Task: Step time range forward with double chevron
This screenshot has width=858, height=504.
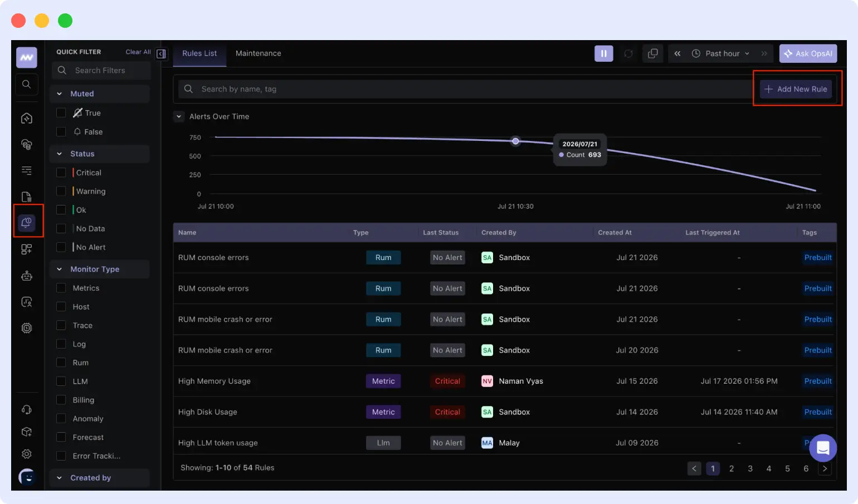Action: tap(764, 53)
